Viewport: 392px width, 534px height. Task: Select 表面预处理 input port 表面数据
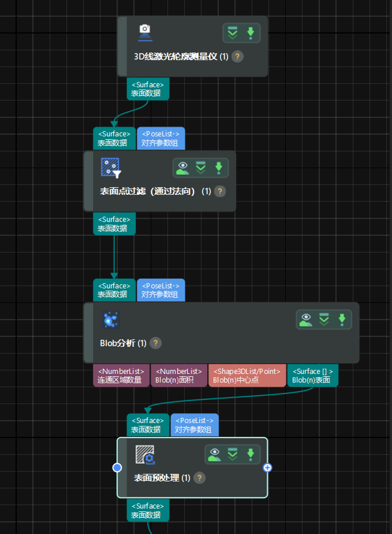(148, 425)
